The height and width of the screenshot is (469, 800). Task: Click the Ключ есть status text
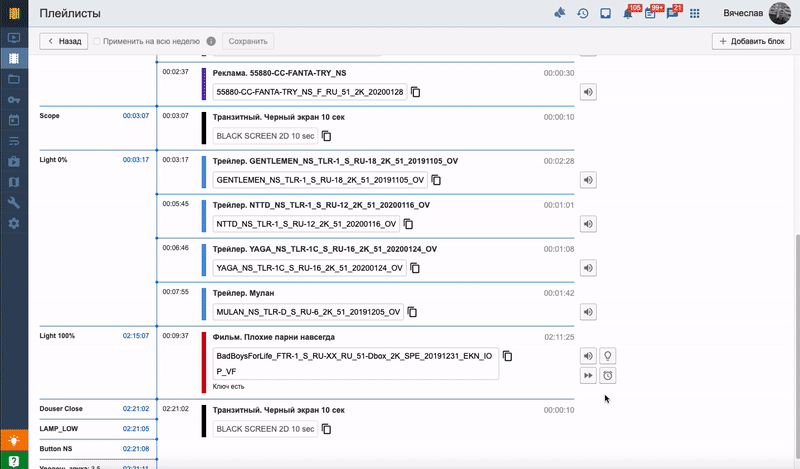(228, 386)
